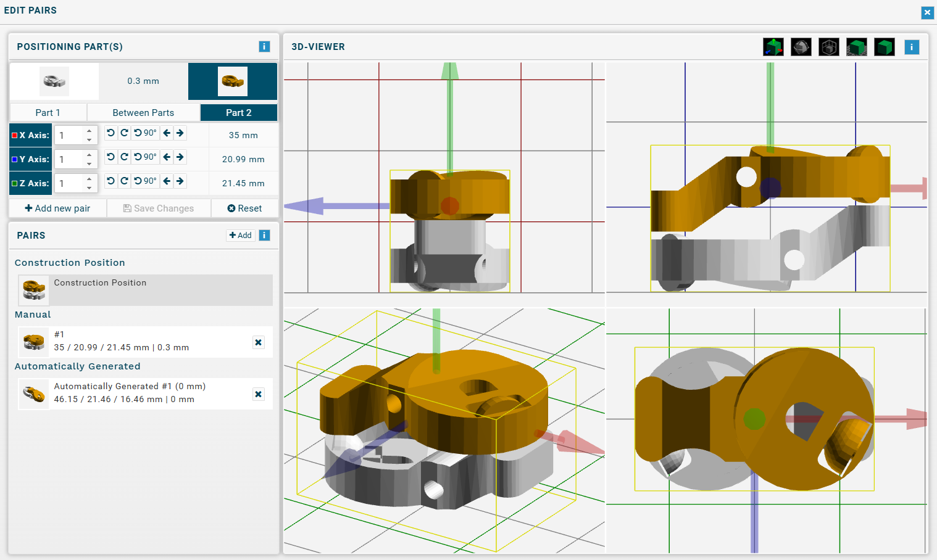Image resolution: width=937 pixels, height=560 pixels.
Task: Click the 0.3 mm distance value
Action: pyautogui.click(x=143, y=81)
